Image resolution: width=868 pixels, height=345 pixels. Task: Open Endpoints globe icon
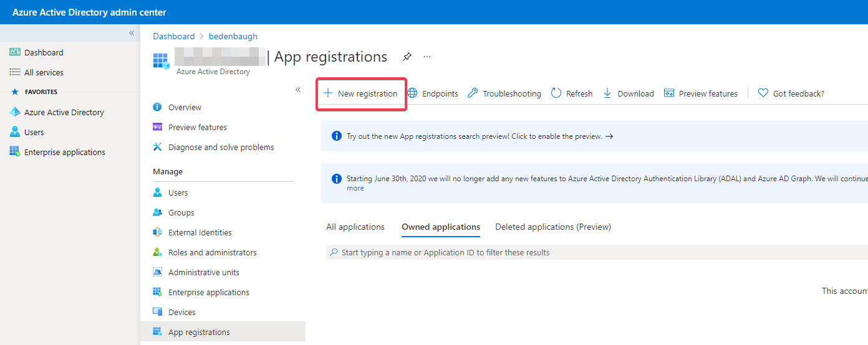click(x=412, y=93)
